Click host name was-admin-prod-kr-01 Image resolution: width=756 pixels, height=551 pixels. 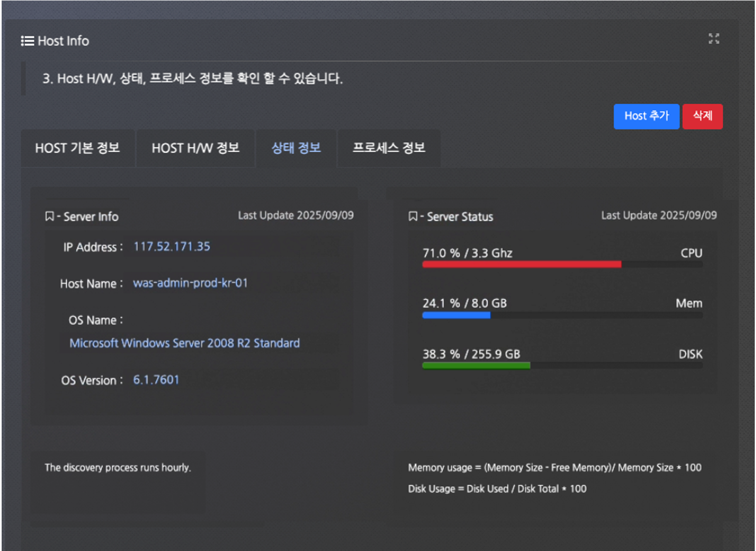click(x=190, y=283)
